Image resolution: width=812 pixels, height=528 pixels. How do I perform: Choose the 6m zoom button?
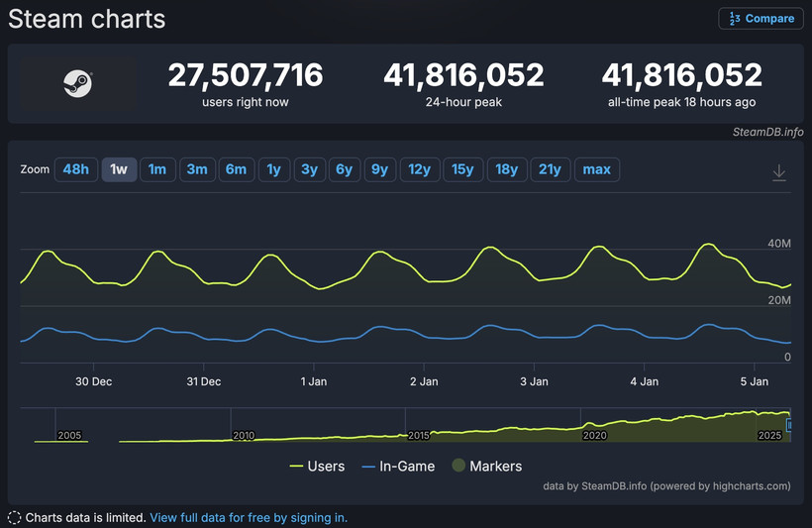[236, 169]
